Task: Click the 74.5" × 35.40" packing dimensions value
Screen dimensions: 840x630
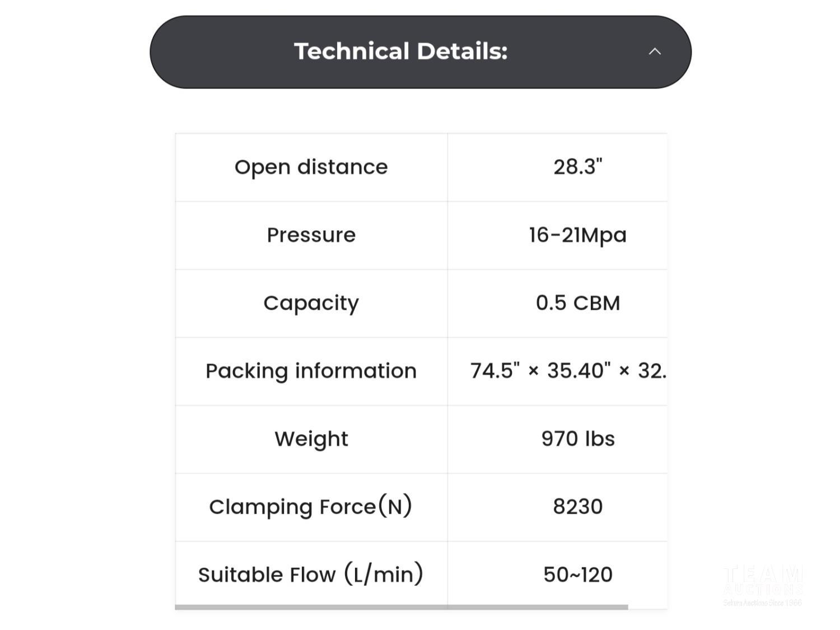Action: tap(568, 371)
